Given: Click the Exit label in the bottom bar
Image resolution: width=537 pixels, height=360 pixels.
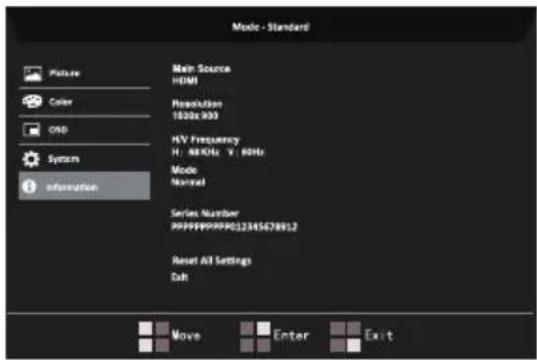Looking at the screenshot, I should pyautogui.click(x=379, y=335).
